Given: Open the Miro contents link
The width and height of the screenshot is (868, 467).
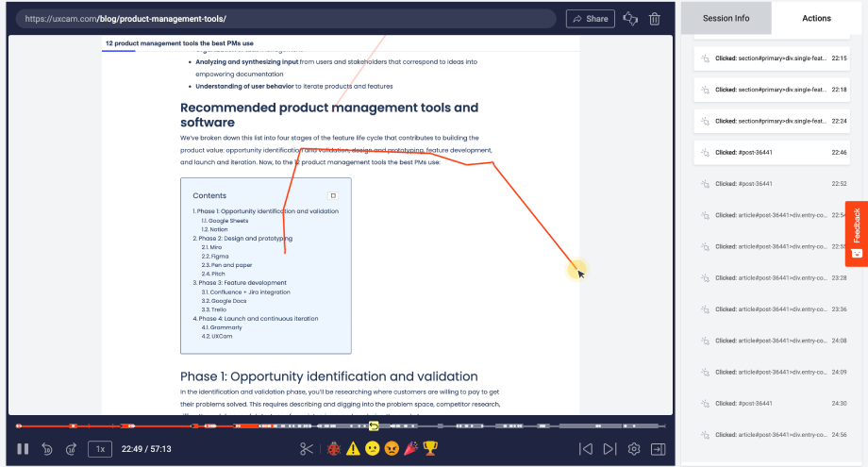Looking at the screenshot, I should coord(211,247).
